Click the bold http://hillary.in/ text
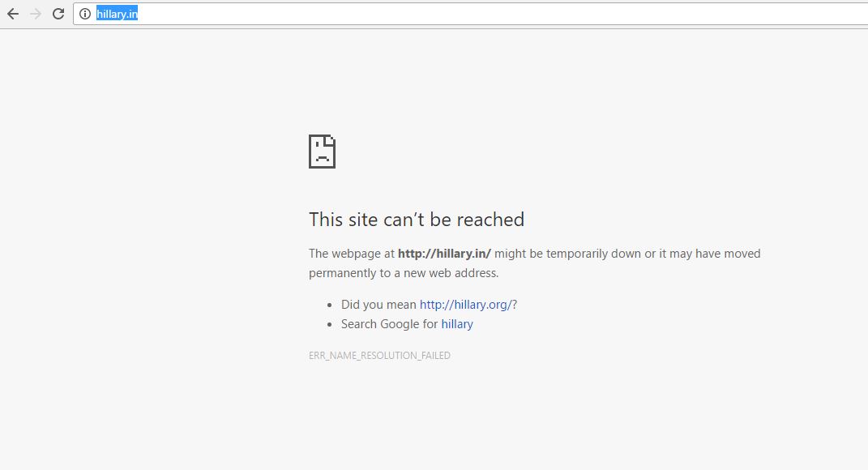 click(x=444, y=254)
